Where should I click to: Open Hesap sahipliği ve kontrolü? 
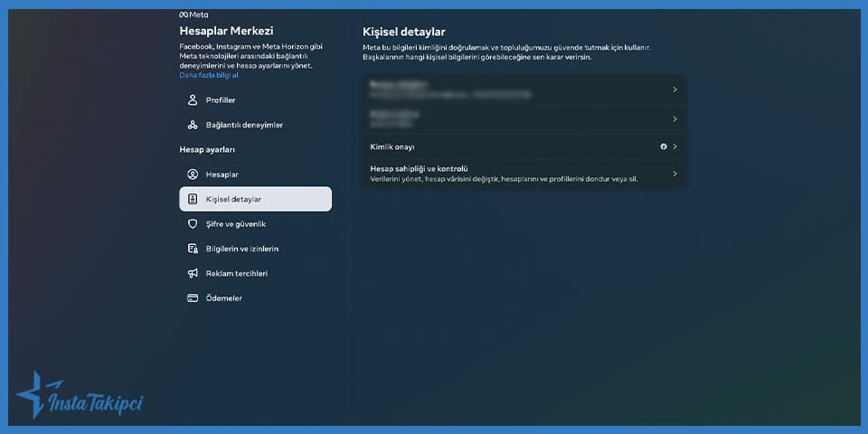point(524,174)
